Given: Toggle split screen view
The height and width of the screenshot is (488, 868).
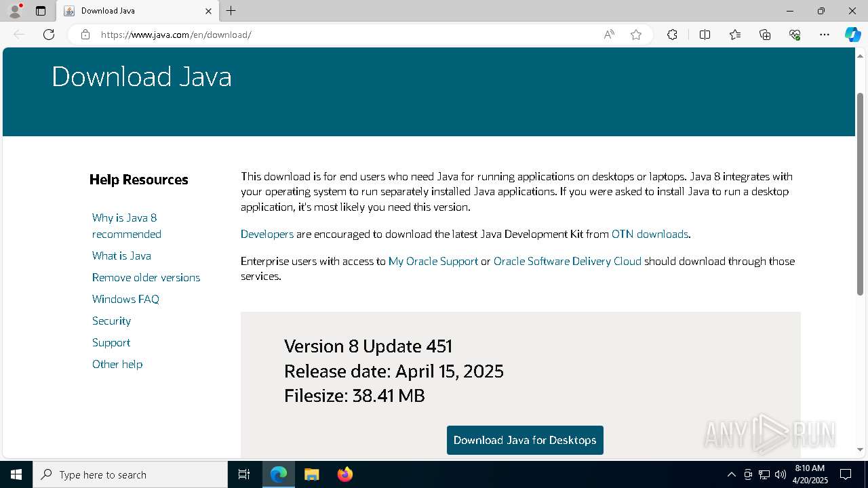Looking at the screenshot, I should tap(705, 35).
